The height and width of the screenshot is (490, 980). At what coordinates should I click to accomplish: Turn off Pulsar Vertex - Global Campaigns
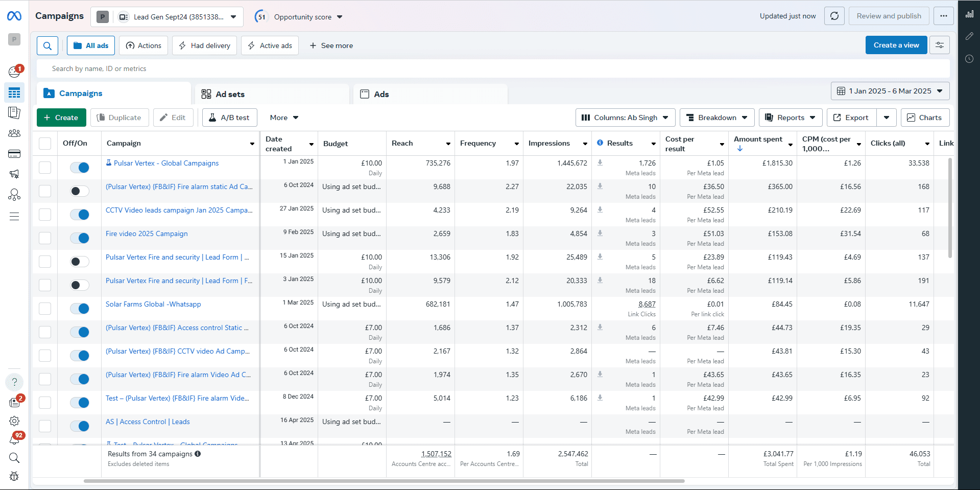coord(80,167)
